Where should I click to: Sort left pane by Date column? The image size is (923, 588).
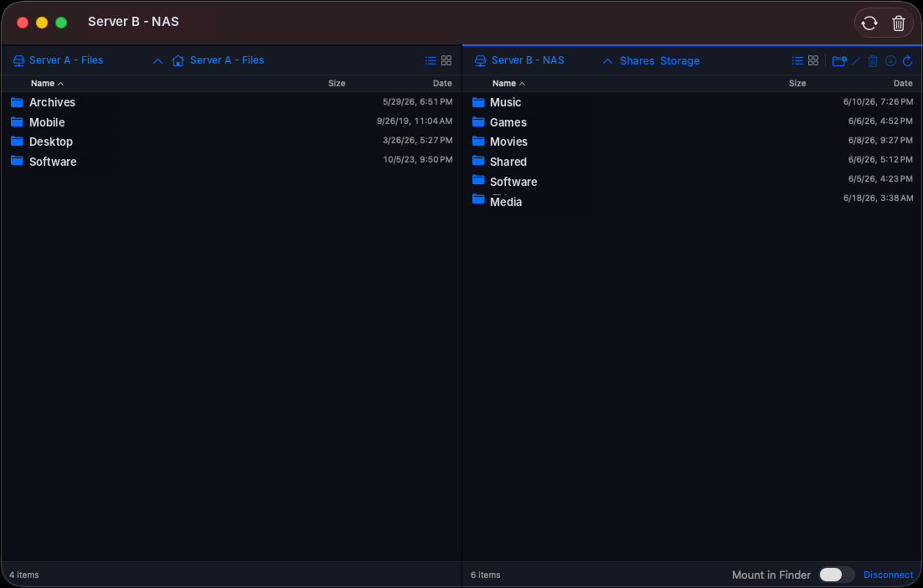coord(442,84)
